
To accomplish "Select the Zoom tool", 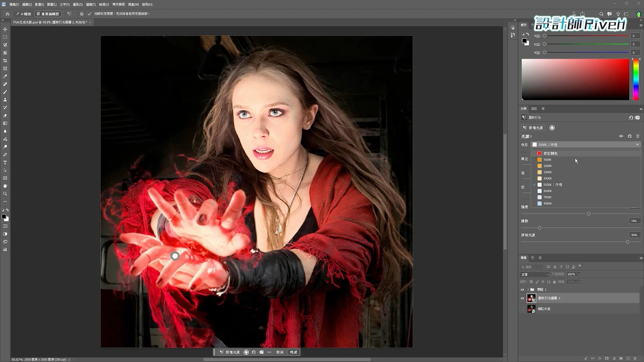I will tap(5, 194).
